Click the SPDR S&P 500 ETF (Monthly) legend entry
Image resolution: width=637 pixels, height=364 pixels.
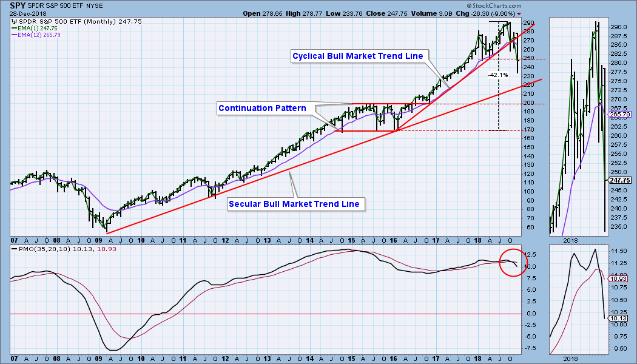pos(79,21)
